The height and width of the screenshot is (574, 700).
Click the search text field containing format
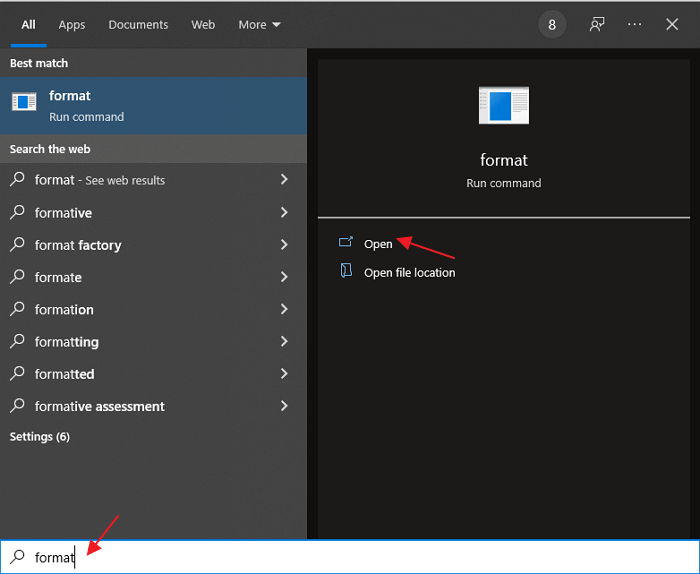pyautogui.click(x=350, y=557)
